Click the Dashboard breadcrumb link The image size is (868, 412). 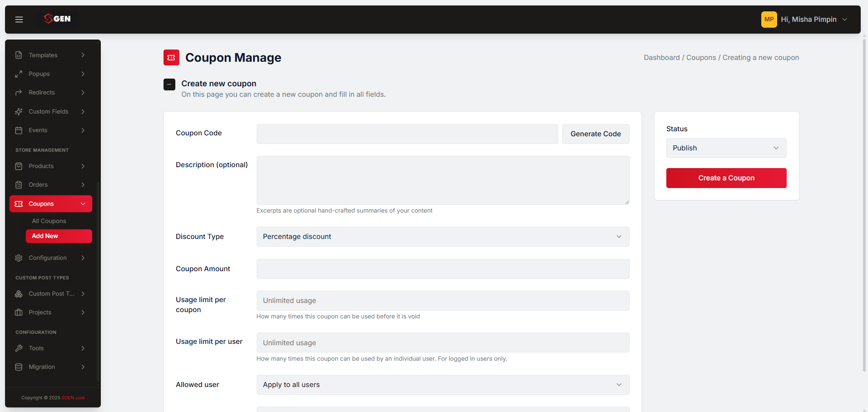pos(662,58)
